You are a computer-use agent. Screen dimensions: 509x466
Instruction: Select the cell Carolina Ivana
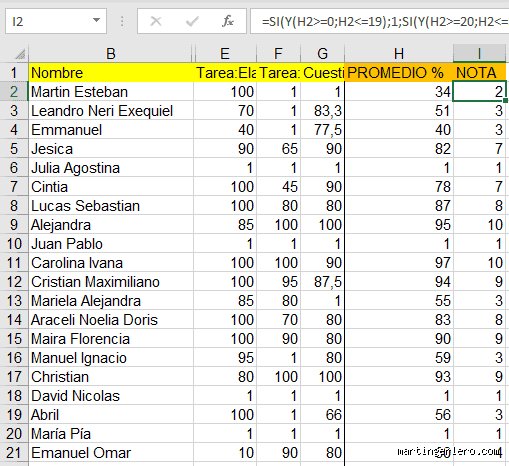pyautogui.click(x=111, y=263)
